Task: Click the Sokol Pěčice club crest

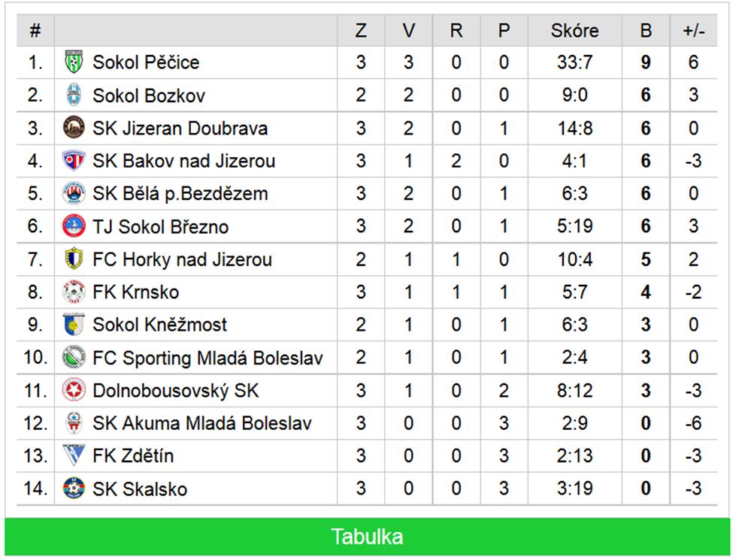Action: click(x=74, y=62)
